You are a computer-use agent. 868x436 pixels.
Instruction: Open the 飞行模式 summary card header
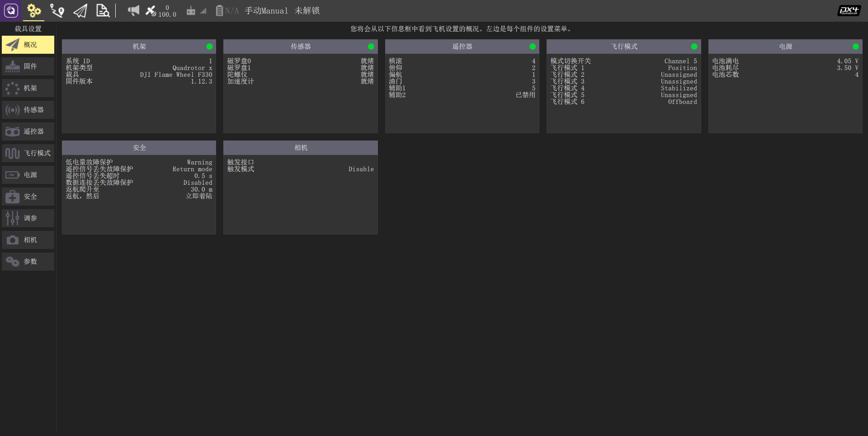pyautogui.click(x=624, y=47)
